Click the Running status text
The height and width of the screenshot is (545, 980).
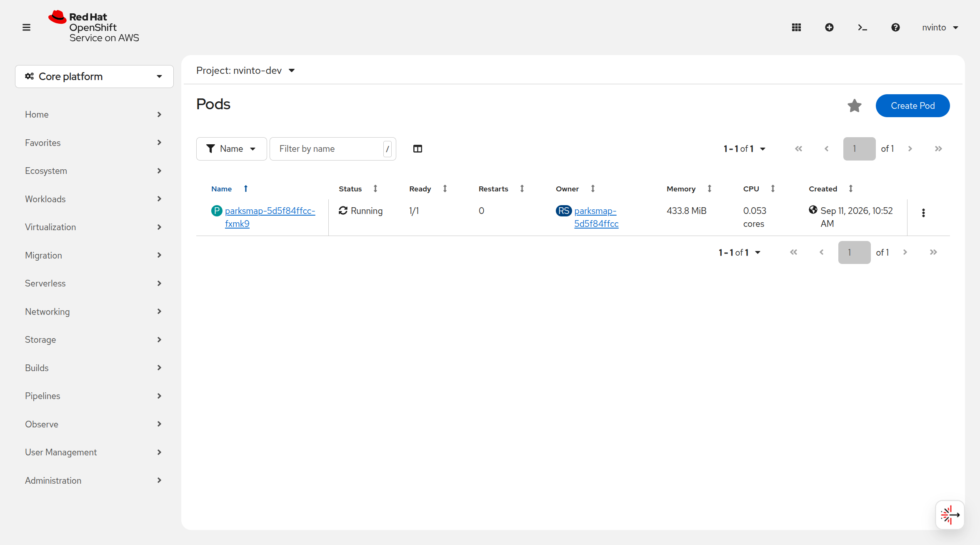(367, 211)
